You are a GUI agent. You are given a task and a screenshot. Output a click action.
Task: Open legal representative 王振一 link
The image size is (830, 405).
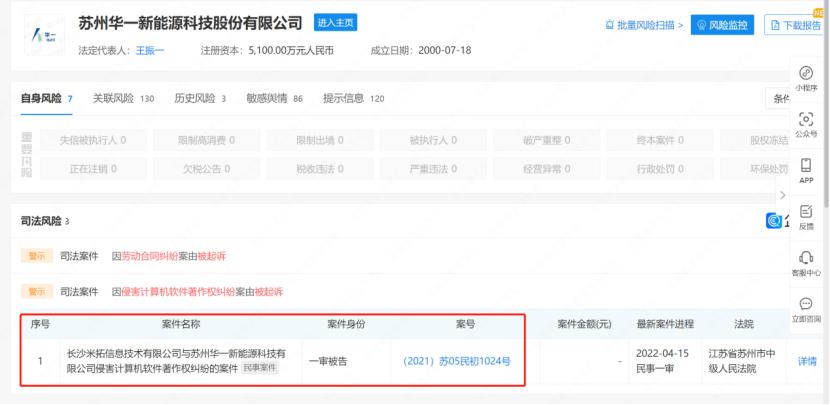pyautogui.click(x=150, y=51)
